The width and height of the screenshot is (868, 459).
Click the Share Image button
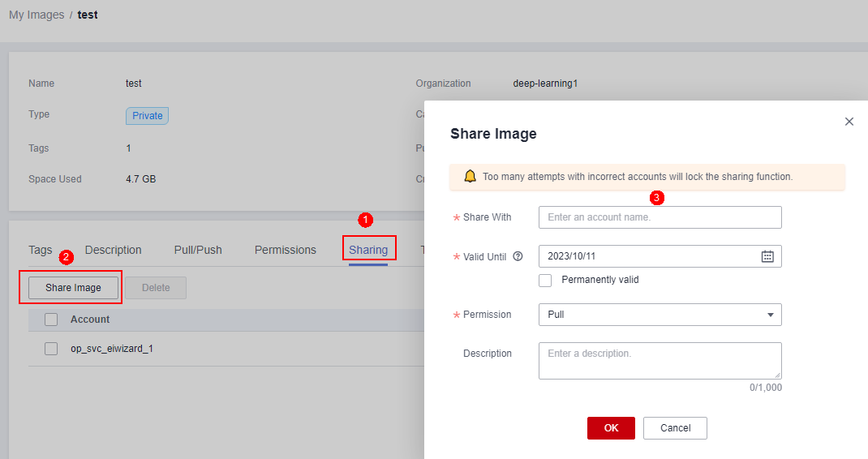(x=73, y=288)
